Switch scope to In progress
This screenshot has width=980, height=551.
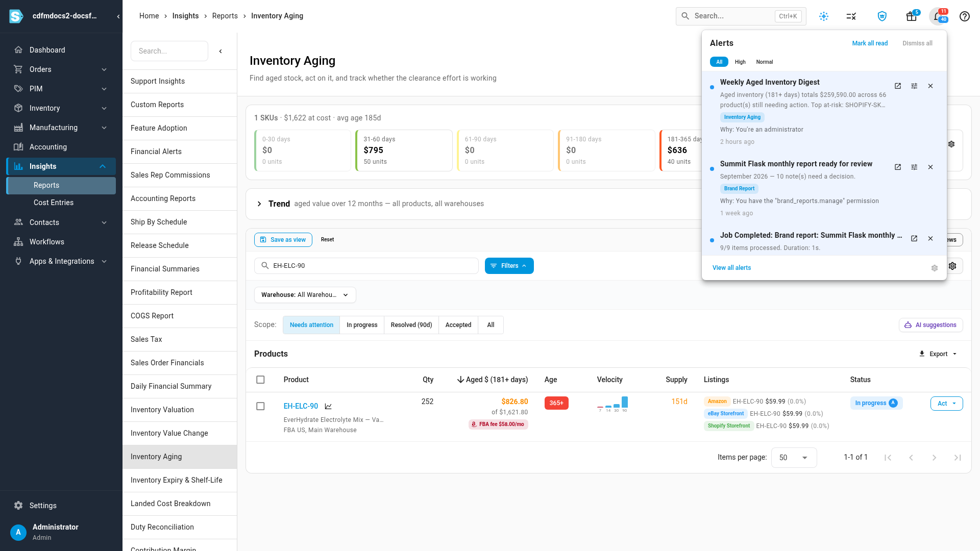pyautogui.click(x=362, y=325)
